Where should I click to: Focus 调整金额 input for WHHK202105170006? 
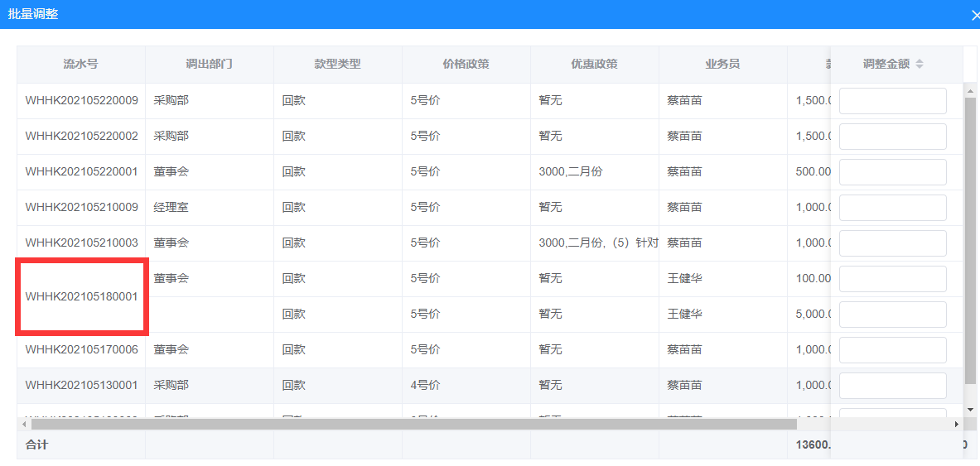[892, 350]
